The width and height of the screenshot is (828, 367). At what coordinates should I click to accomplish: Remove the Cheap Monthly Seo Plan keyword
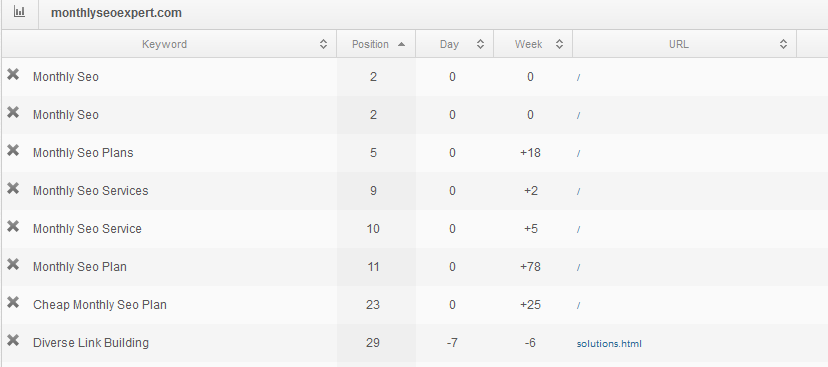click(13, 303)
